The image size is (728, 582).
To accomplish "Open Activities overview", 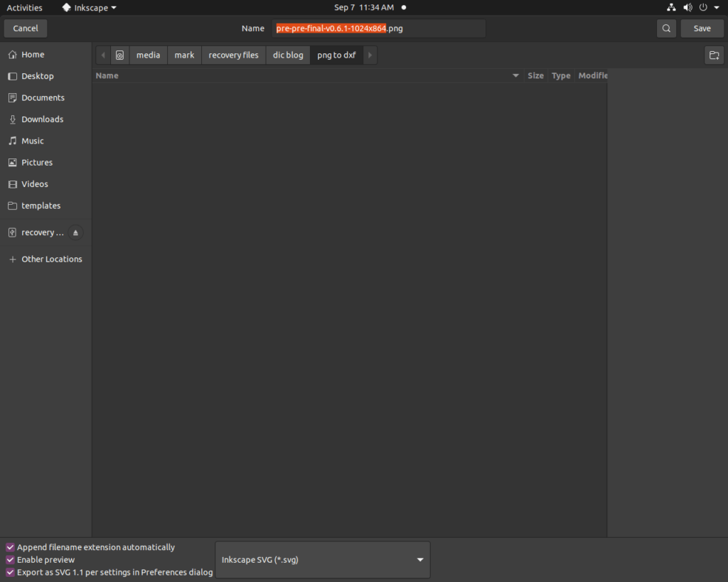I will 25,7.
